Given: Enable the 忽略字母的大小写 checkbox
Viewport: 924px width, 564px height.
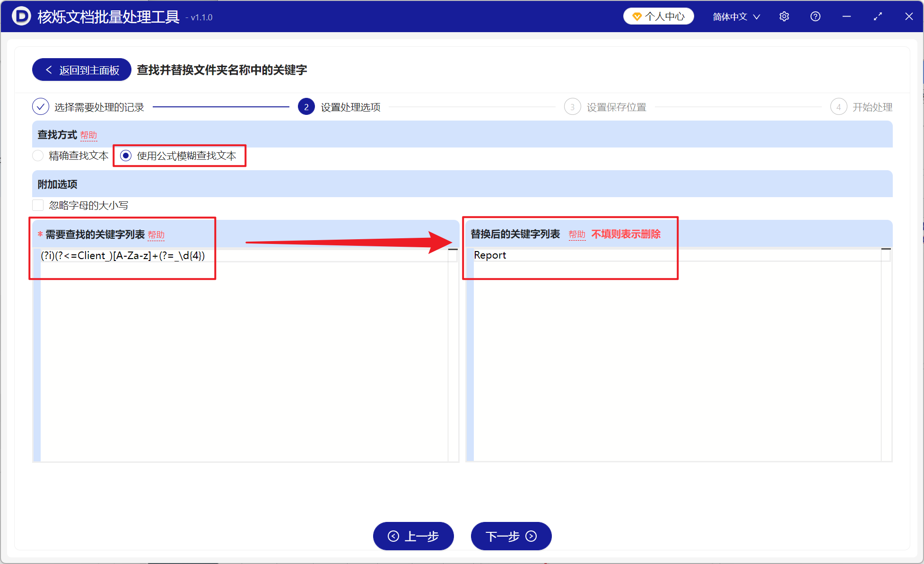Looking at the screenshot, I should click(38, 205).
